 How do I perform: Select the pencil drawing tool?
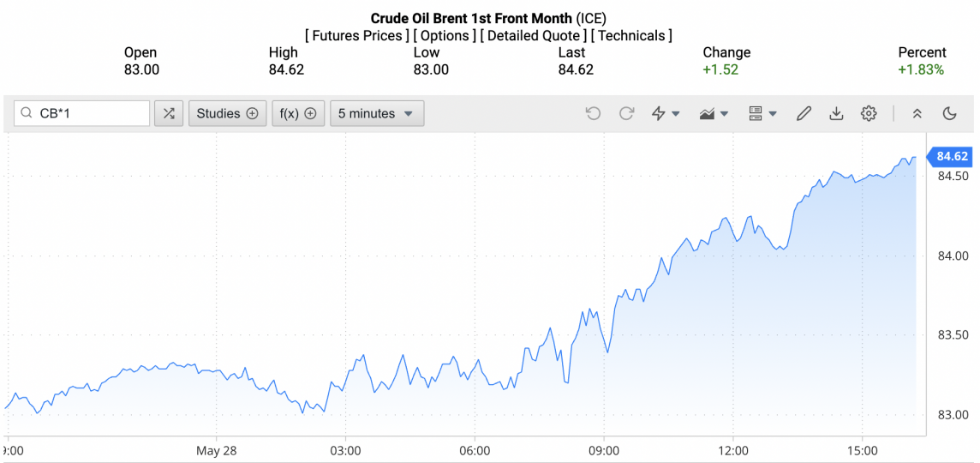click(804, 113)
